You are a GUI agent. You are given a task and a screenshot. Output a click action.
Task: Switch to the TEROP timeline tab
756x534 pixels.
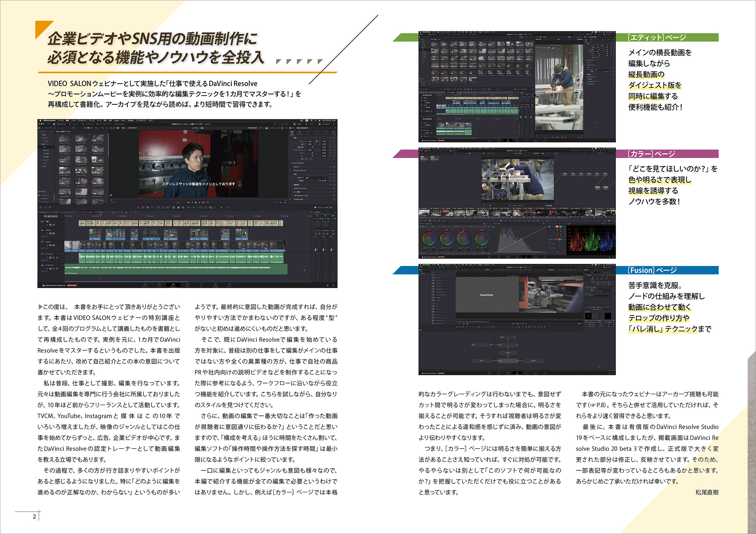click(101, 212)
